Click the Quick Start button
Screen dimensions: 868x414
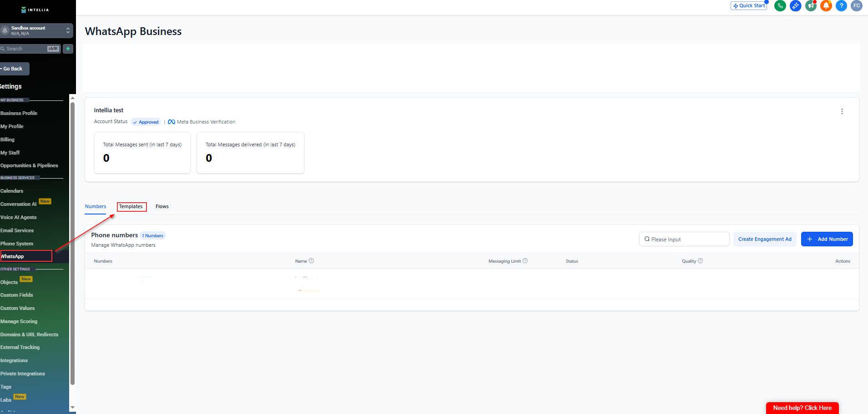(749, 6)
